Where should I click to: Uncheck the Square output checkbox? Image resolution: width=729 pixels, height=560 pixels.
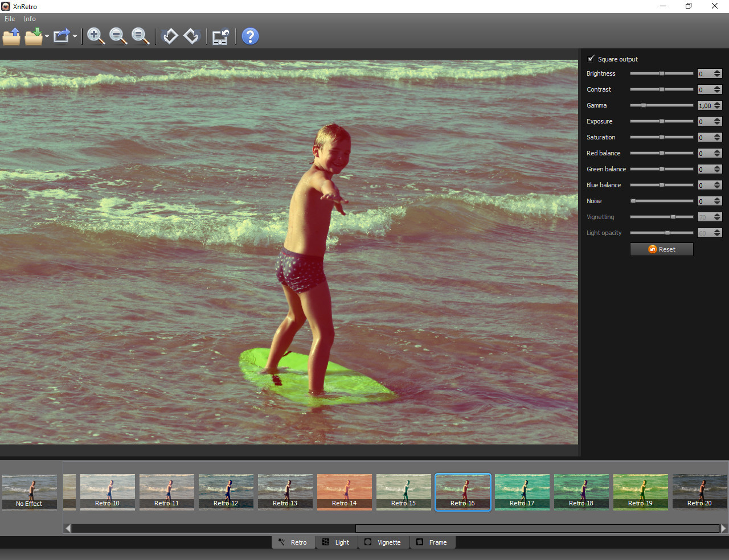[x=591, y=59]
